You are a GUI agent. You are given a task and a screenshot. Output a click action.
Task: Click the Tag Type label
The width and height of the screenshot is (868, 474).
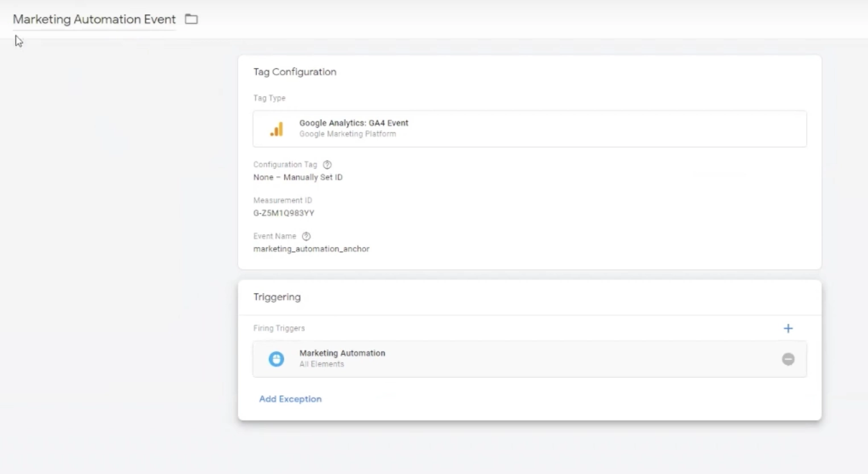(270, 98)
